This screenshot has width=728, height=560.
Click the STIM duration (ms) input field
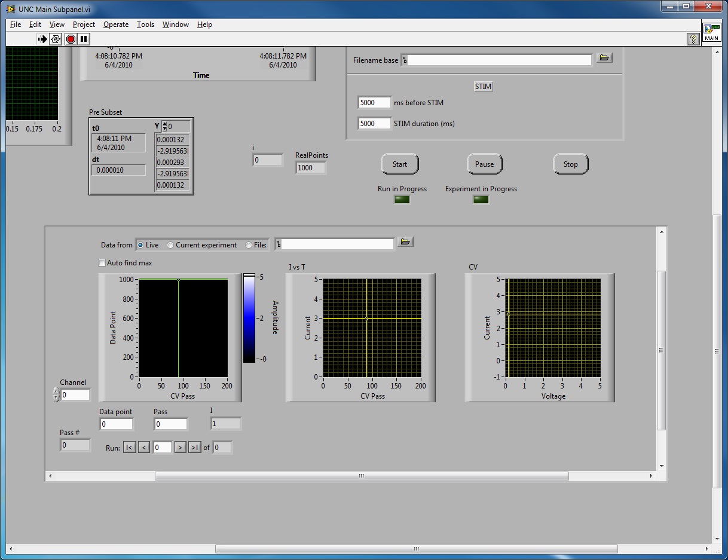(x=374, y=124)
